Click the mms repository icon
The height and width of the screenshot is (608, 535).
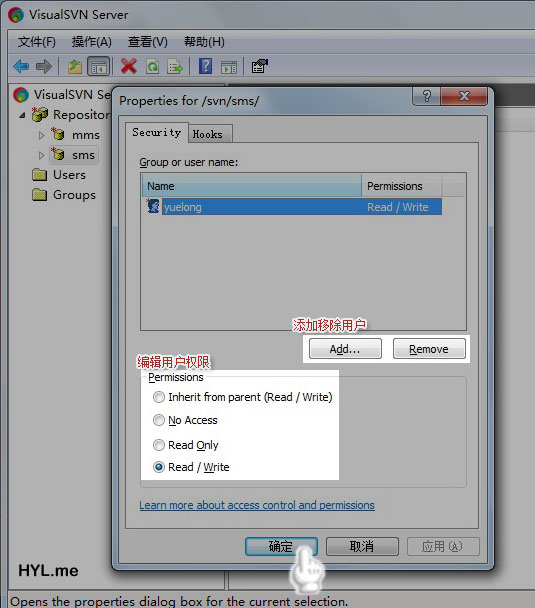click(x=58, y=134)
